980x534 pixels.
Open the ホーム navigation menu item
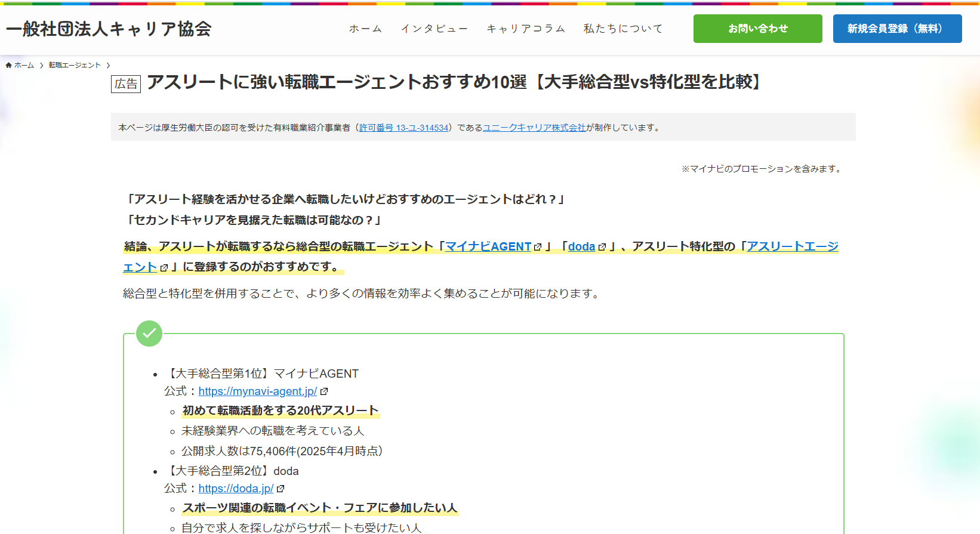tap(365, 29)
